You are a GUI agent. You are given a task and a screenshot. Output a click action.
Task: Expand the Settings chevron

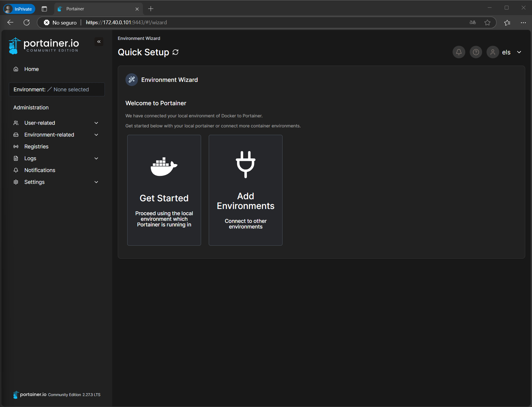pos(96,182)
